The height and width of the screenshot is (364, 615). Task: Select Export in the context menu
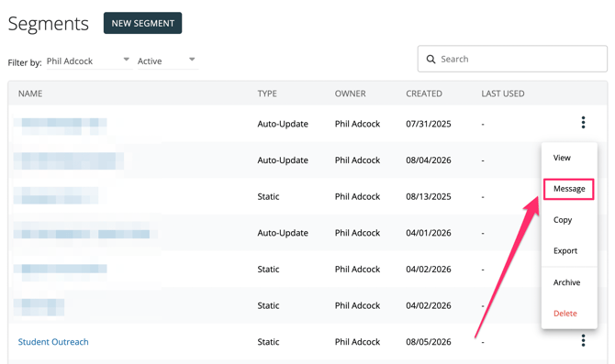click(x=565, y=250)
